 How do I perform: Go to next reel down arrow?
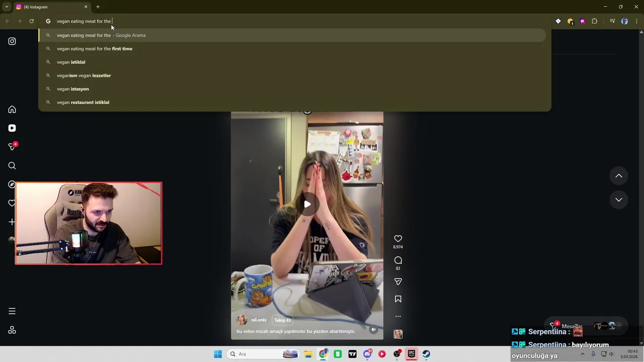point(619,200)
